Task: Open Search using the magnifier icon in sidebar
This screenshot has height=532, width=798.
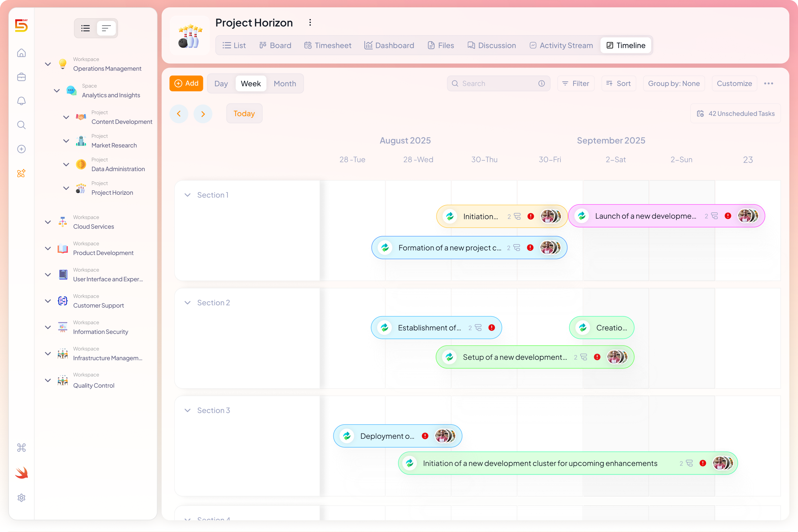Action: [x=21, y=125]
